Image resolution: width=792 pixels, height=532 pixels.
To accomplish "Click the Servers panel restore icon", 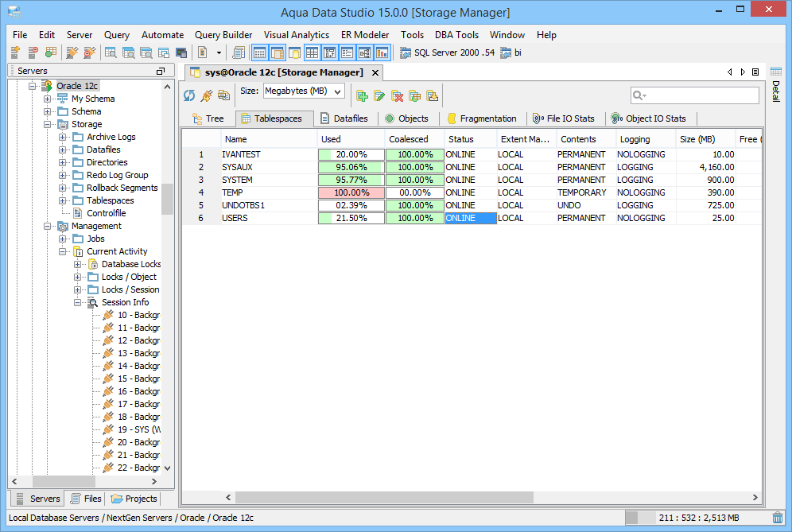I will coord(161,72).
